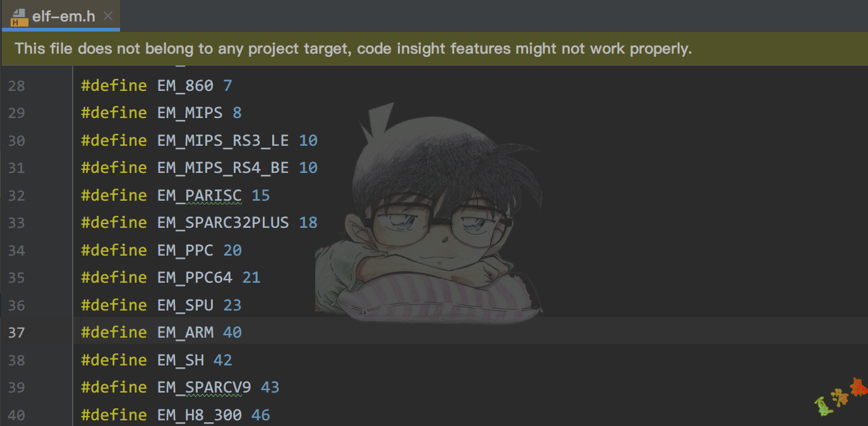Click EM_SPARC32PLUS on line 33
The image size is (868, 426).
click(223, 222)
